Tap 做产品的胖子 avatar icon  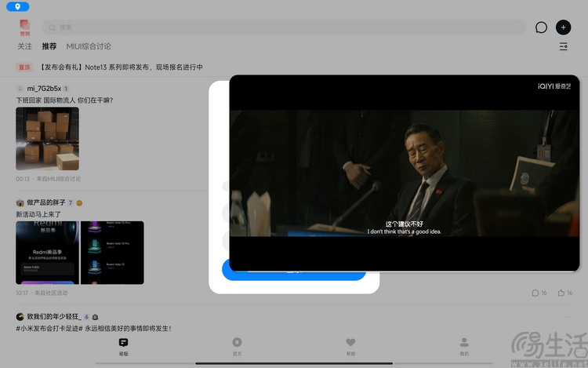point(20,202)
